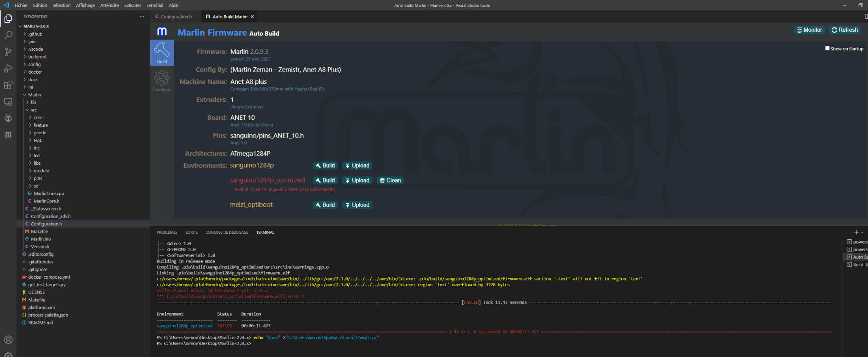The image size is (868, 357).
Task: Open the Accounts icon in activity bar
Action: point(8,340)
